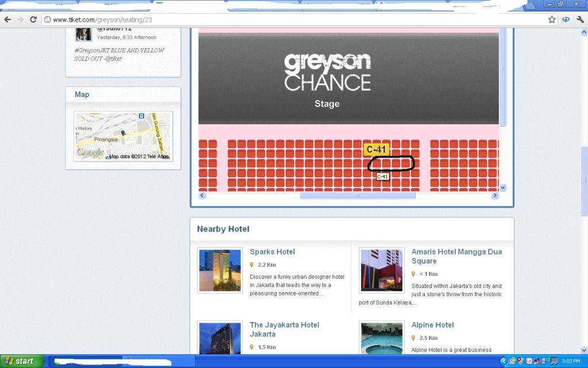Screen dimensions: 588x368
Task: Click the 1.5 Km distance for Jayakarta Hotel
Action: click(266, 347)
